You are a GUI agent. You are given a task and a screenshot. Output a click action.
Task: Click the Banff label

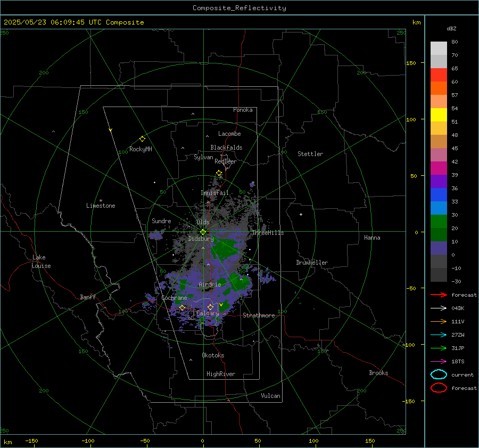pos(88,297)
